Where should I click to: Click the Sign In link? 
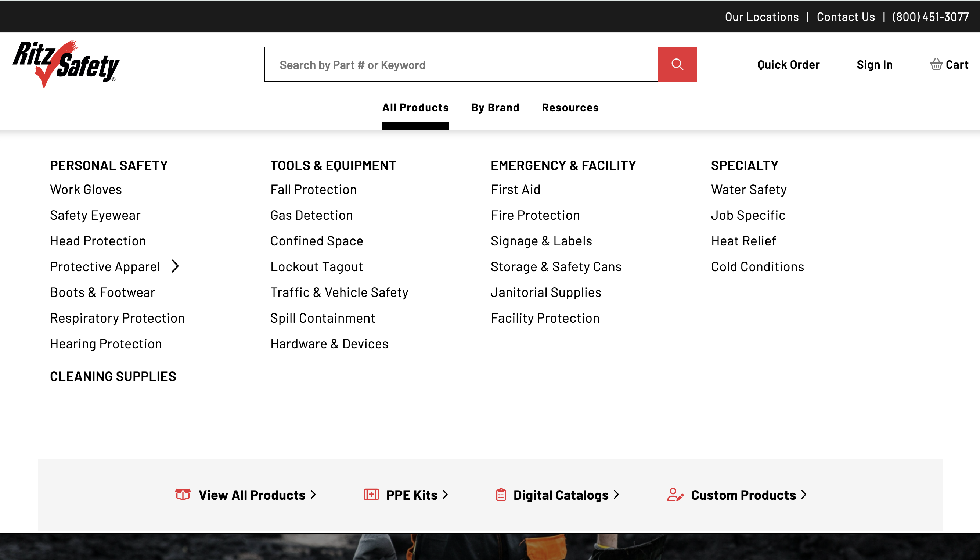pyautogui.click(x=874, y=65)
